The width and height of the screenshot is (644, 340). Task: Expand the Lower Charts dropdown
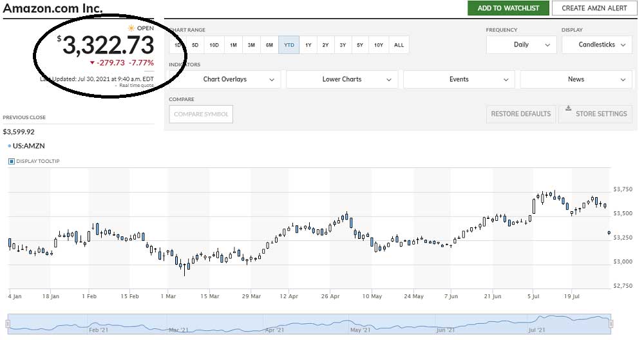[x=342, y=79]
